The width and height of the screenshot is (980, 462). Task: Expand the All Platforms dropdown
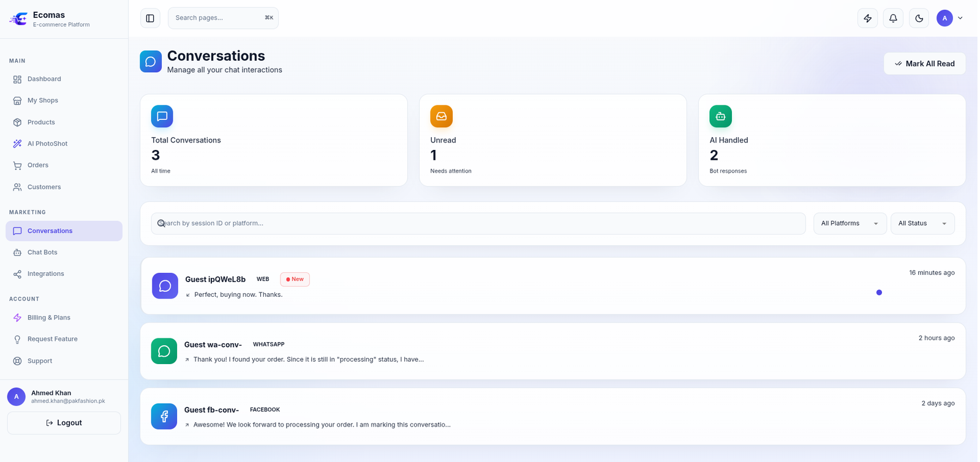(850, 223)
